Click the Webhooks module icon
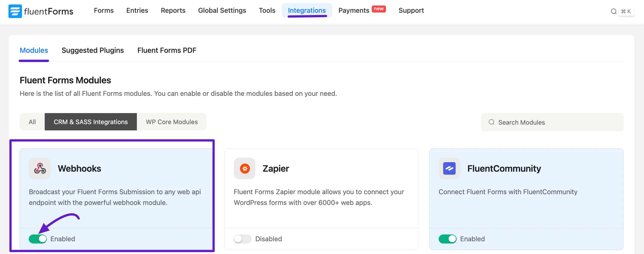 tap(40, 168)
